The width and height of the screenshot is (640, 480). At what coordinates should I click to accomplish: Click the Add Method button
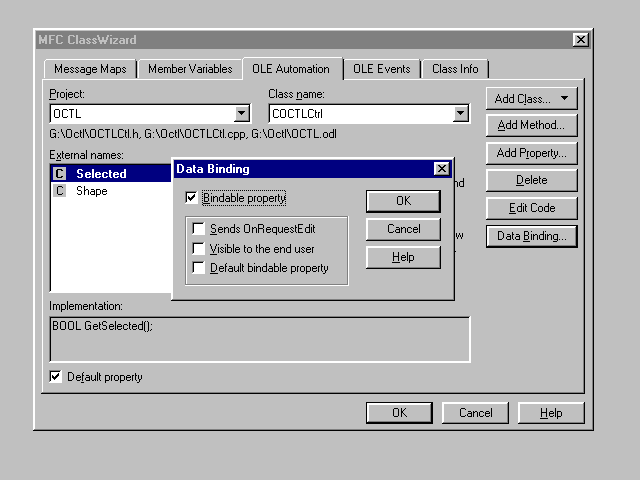pos(531,126)
